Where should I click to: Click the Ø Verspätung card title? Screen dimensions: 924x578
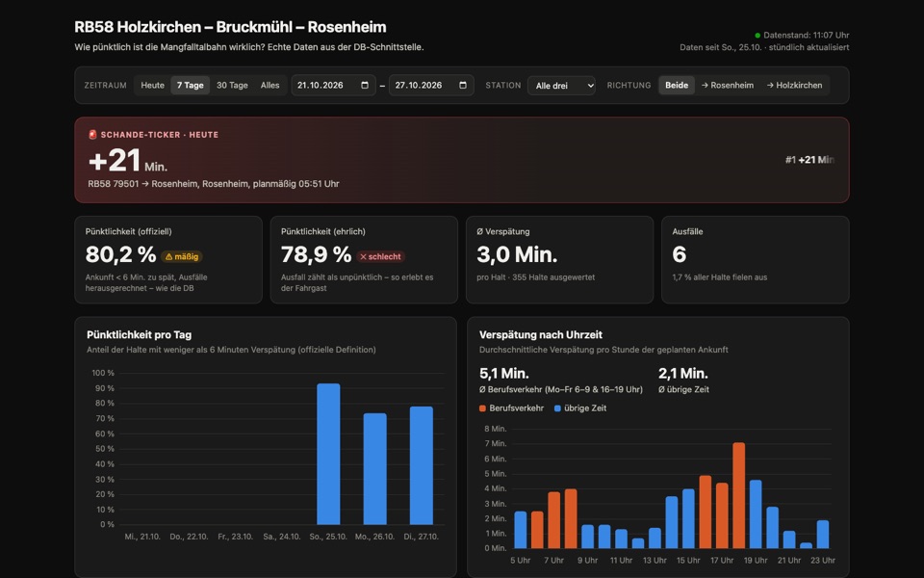click(503, 232)
